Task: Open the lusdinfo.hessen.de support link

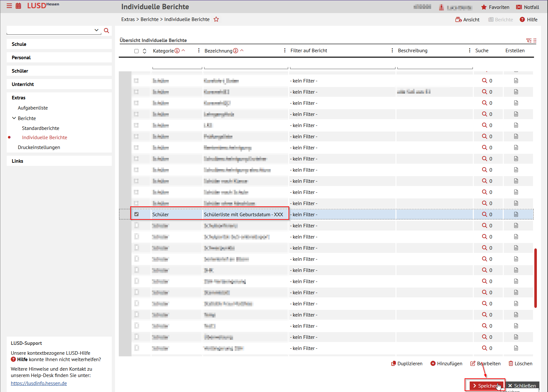Action: point(39,383)
